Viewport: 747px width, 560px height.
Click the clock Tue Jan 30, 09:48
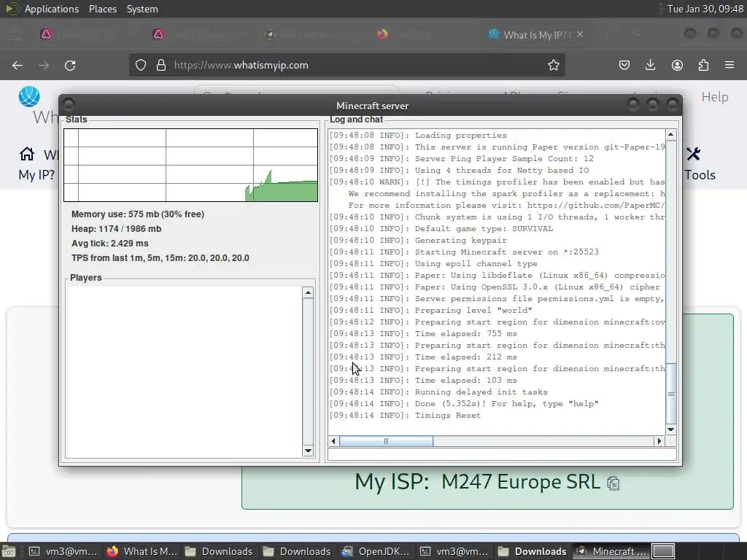(x=705, y=9)
